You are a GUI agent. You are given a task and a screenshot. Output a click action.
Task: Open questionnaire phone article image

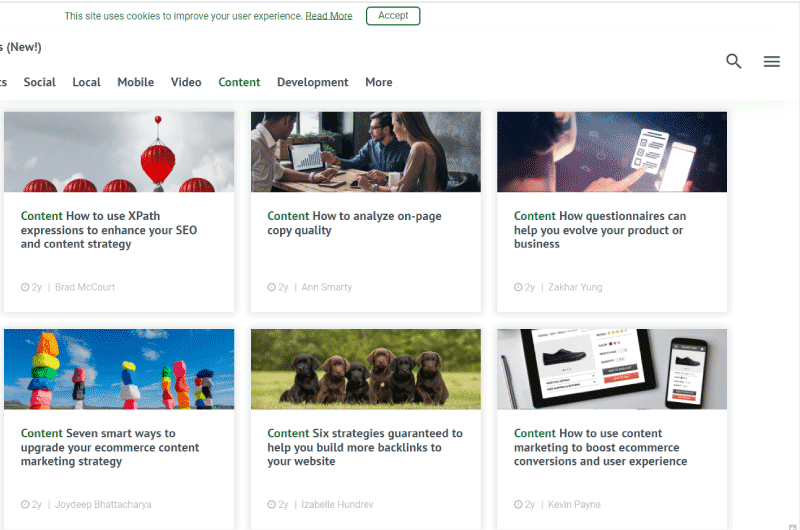[x=612, y=152]
